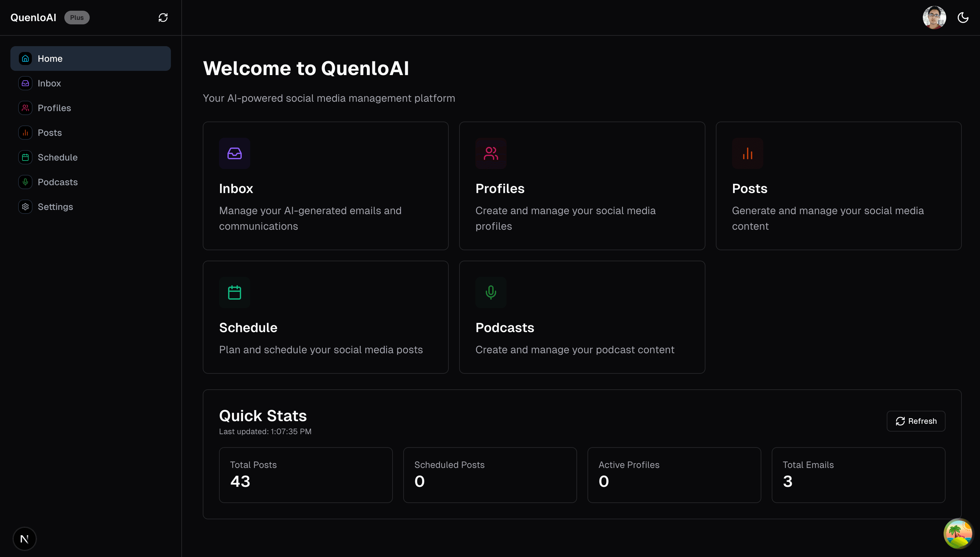The width and height of the screenshot is (980, 557).
Task: Click the sync icon next to the QuenloAI logo
Action: [162, 17]
